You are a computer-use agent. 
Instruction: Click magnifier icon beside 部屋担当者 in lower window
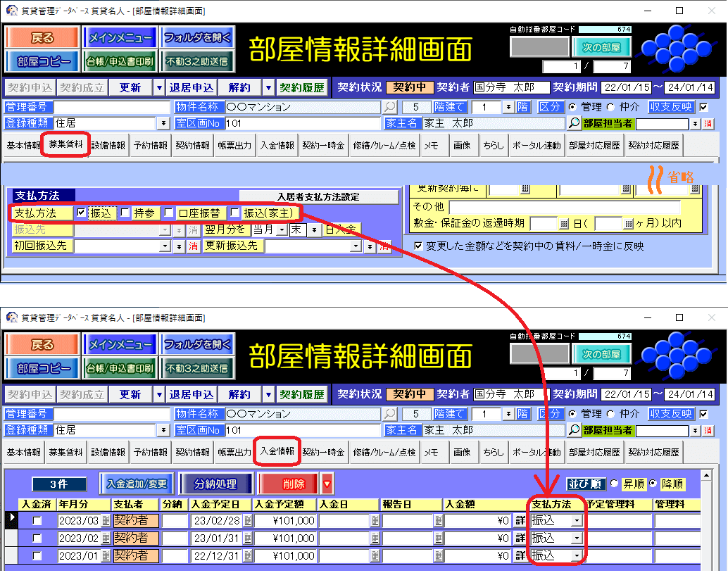click(x=574, y=430)
